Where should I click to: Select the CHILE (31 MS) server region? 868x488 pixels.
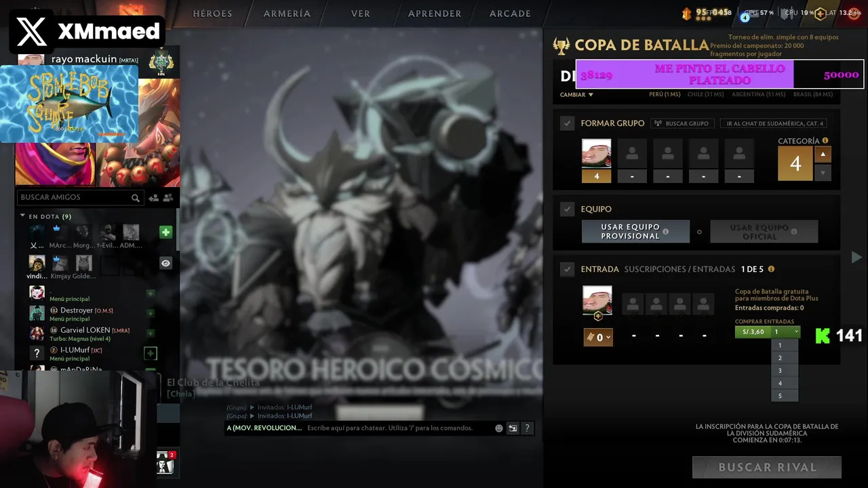pyautogui.click(x=705, y=94)
